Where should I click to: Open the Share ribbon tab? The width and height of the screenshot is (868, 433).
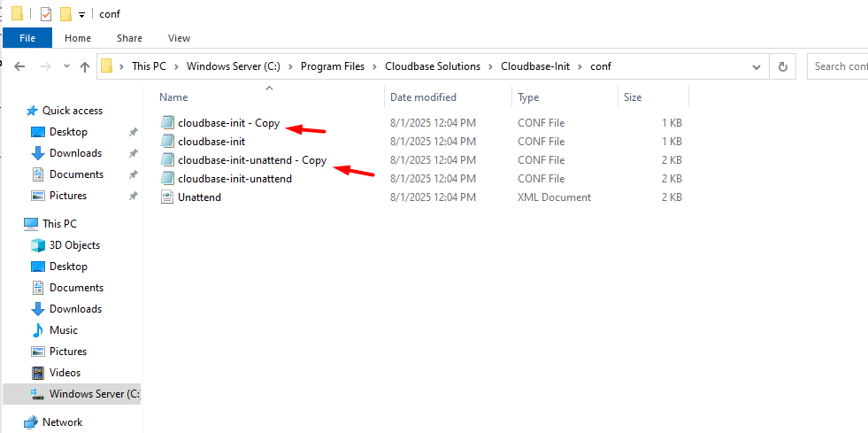pos(129,38)
